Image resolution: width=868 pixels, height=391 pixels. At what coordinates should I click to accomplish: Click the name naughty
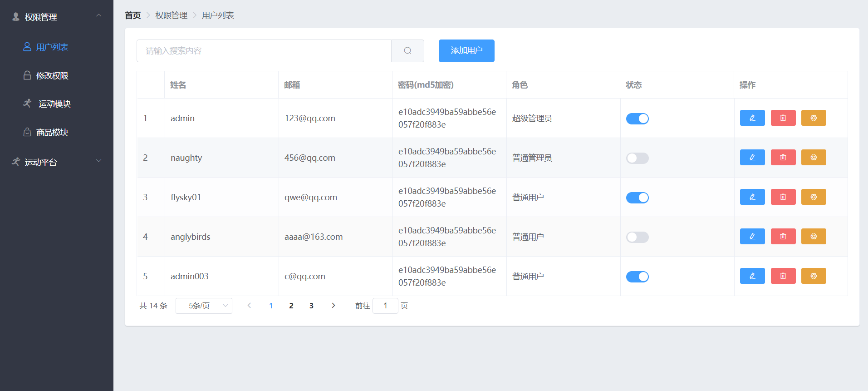(x=186, y=158)
